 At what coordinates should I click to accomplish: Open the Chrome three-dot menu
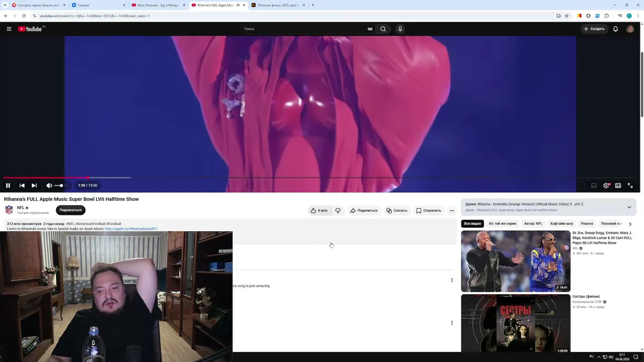click(x=638, y=16)
